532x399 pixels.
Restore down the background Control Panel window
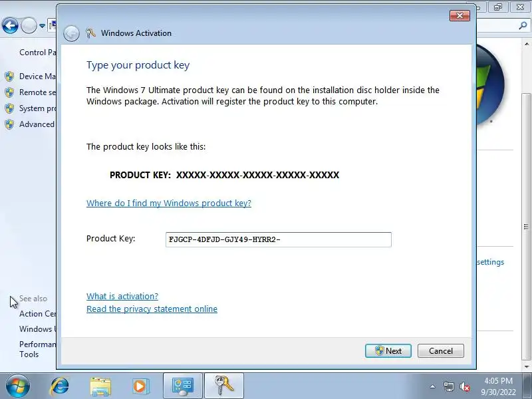pos(498,7)
